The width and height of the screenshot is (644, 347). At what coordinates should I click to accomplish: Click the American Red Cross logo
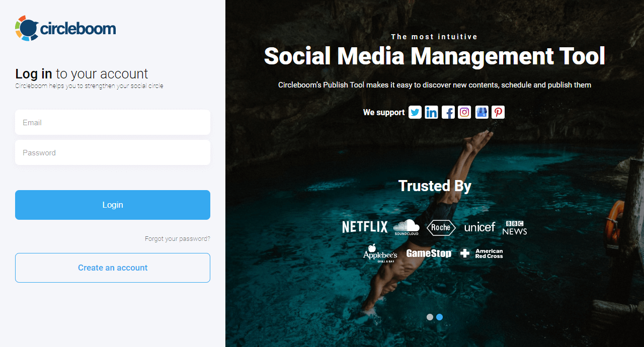pos(481,253)
